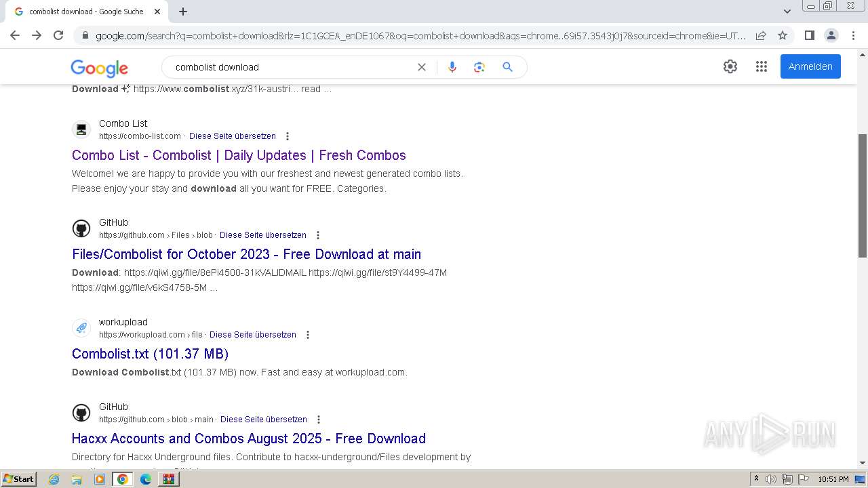Open Chrome profile avatar
Screen dimensions: 868x488
pyautogui.click(x=831, y=35)
